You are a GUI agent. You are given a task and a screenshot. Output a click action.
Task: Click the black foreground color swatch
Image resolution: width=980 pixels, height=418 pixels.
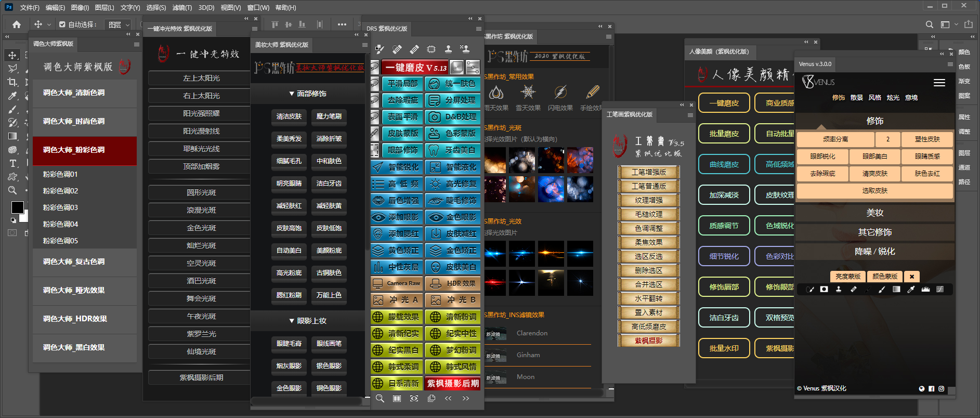17,207
